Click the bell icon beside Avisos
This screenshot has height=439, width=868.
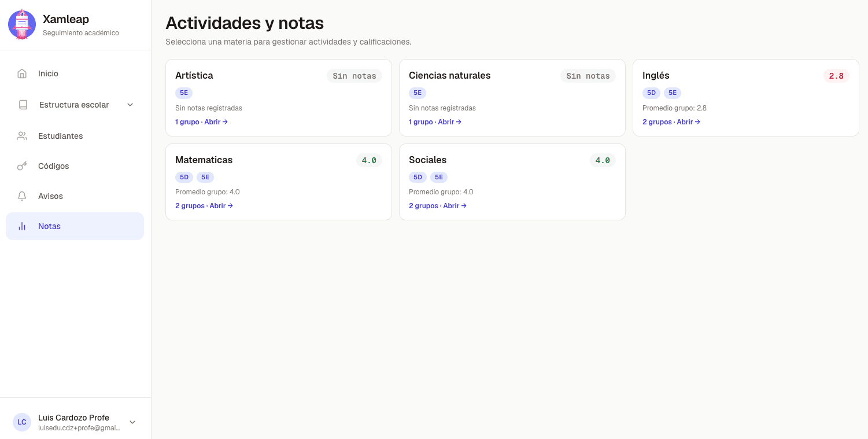22,196
